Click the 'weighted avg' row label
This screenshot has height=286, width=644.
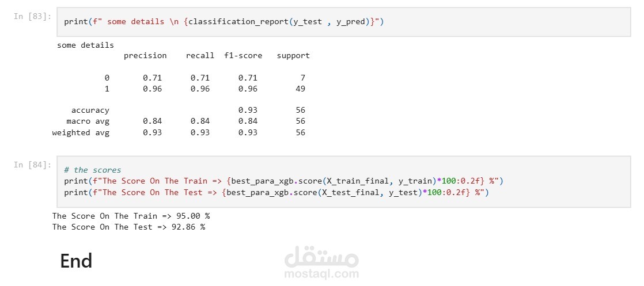point(81,132)
